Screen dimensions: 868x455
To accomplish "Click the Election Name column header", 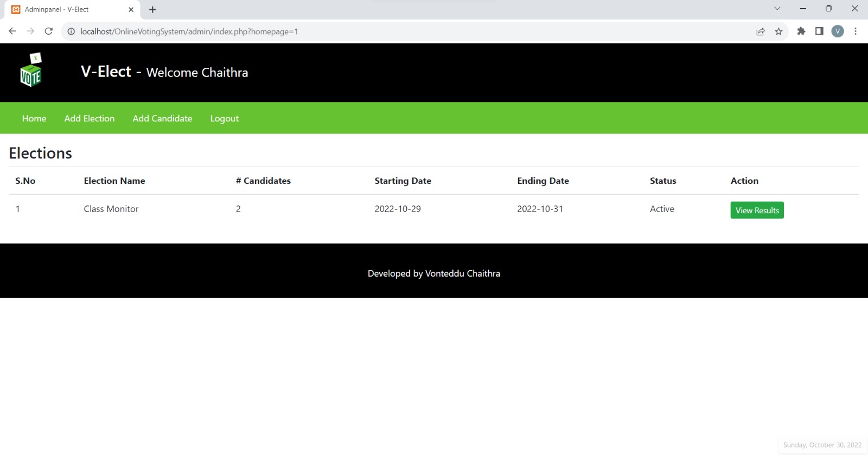I will point(114,181).
